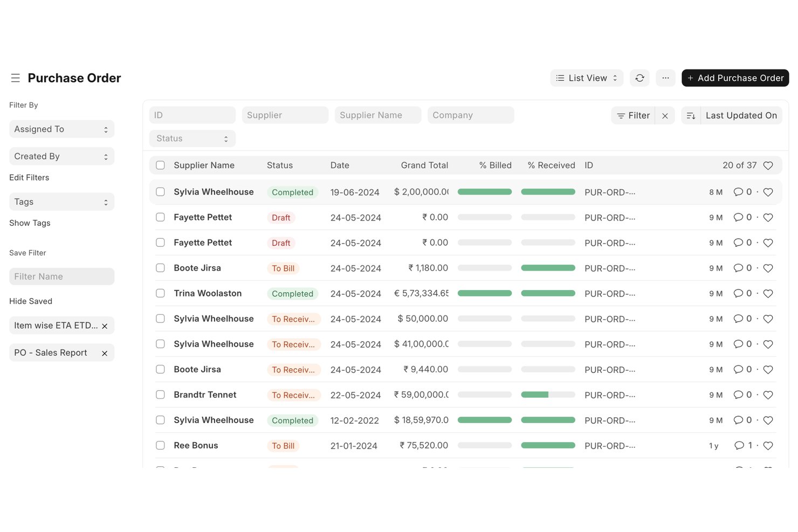Open the Status filter dropdown
This screenshot has width=798, height=532.
tap(192, 139)
